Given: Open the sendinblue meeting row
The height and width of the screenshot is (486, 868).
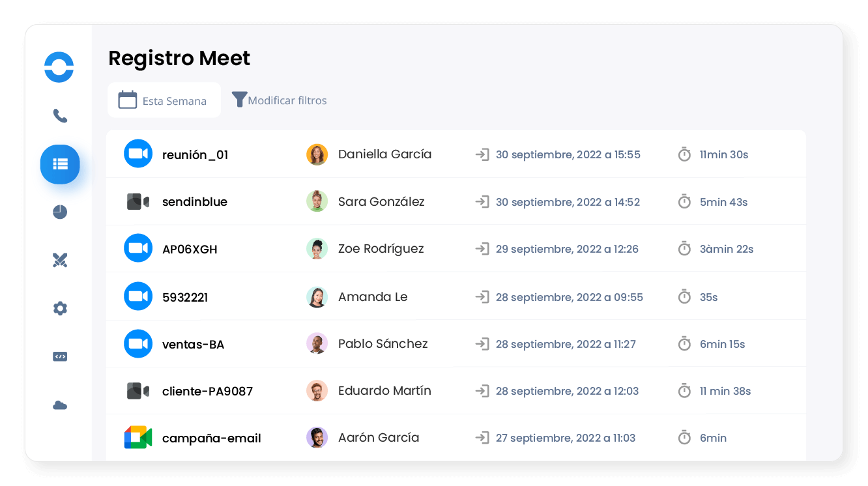Looking at the screenshot, I should click(x=194, y=202).
